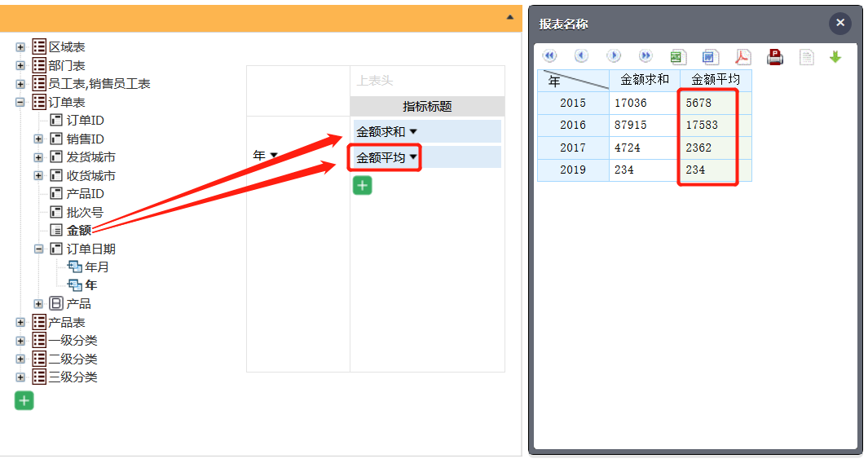Export report to Word
This screenshot has width=868, height=463.
[710, 56]
